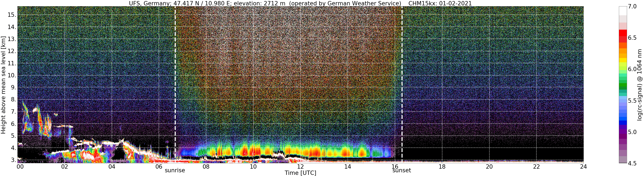Click the y-axis tick label '4.'
This screenshot has height=177, width=644.
[x=14, y=148]
